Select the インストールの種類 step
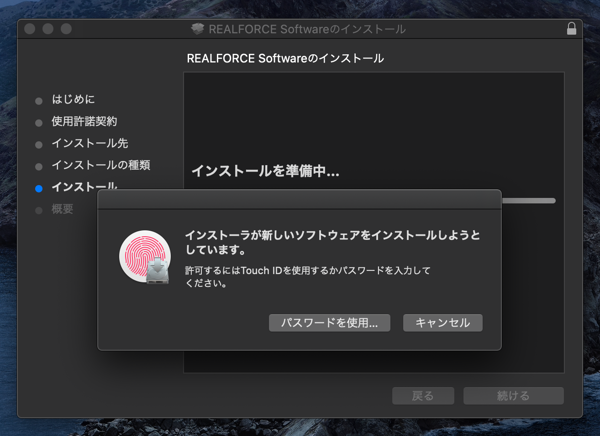 coord(101,165)
